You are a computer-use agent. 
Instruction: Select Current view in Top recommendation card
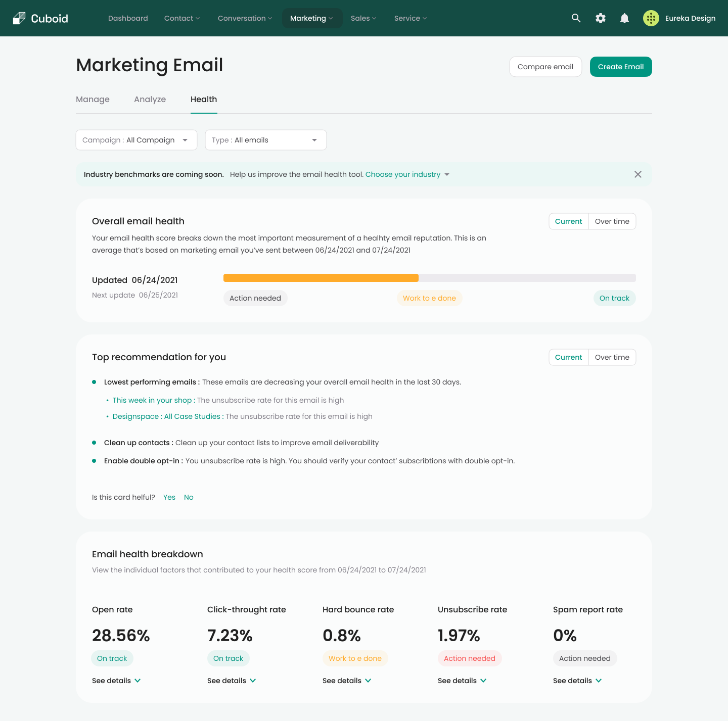pos(568,357)
